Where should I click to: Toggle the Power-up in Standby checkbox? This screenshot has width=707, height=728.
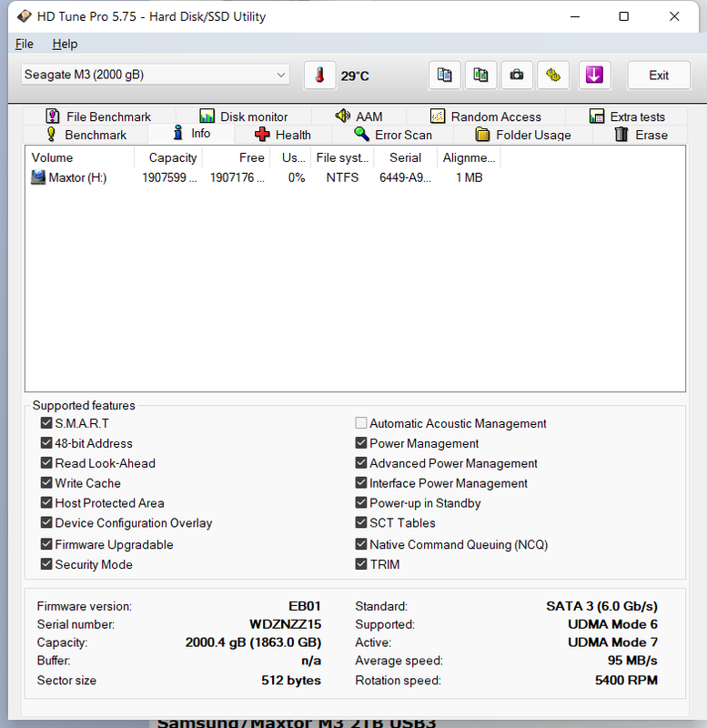(360, 503)
